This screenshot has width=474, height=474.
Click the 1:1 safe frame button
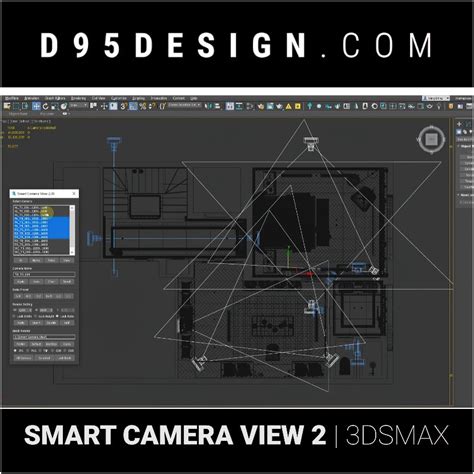tap(19, 296)
